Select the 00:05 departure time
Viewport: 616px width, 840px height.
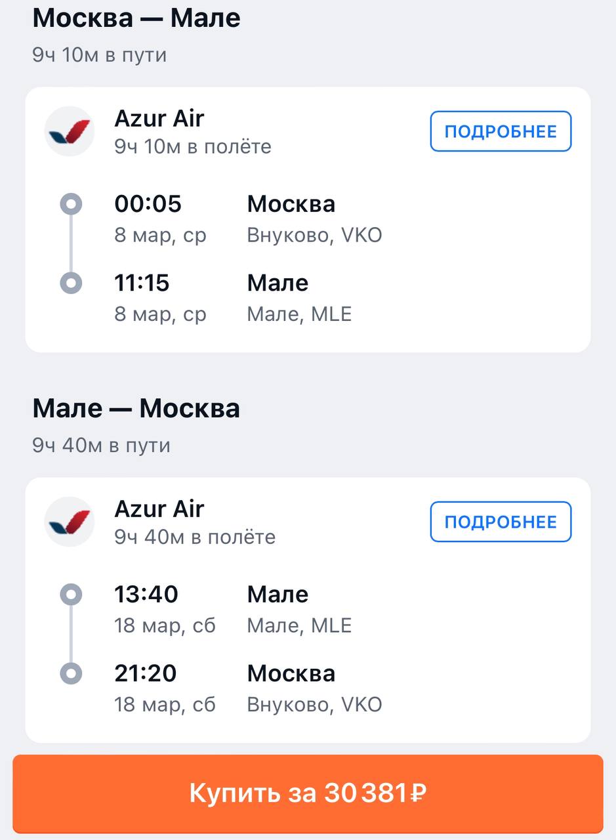click(148, 204)
